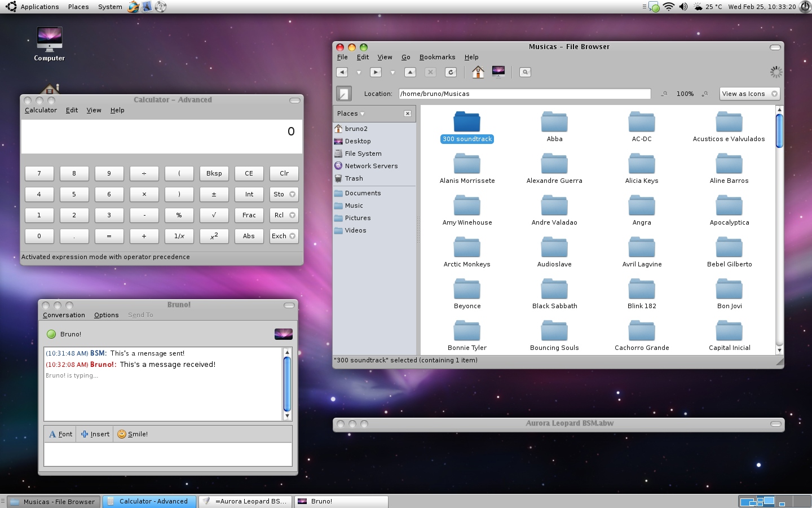Click the buddy icon in Bruno! chat
This screenshot has height=508, width=812.
click(x=283, y=334)
